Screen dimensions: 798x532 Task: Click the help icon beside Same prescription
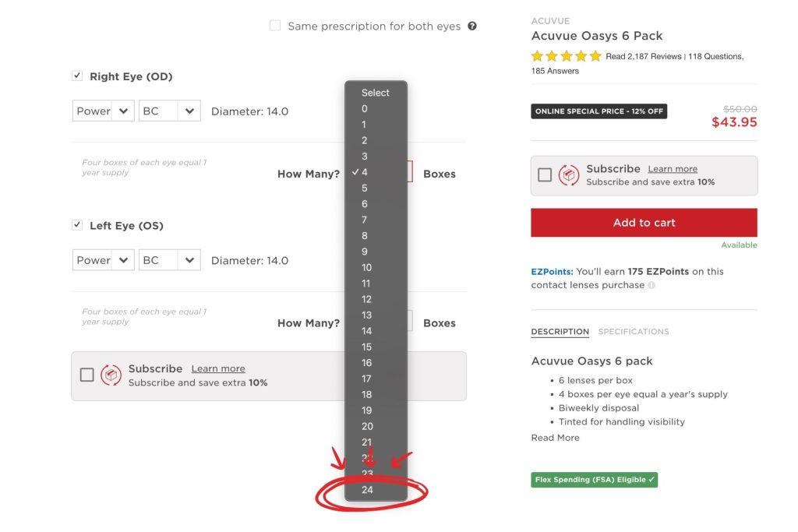point(472,26)
